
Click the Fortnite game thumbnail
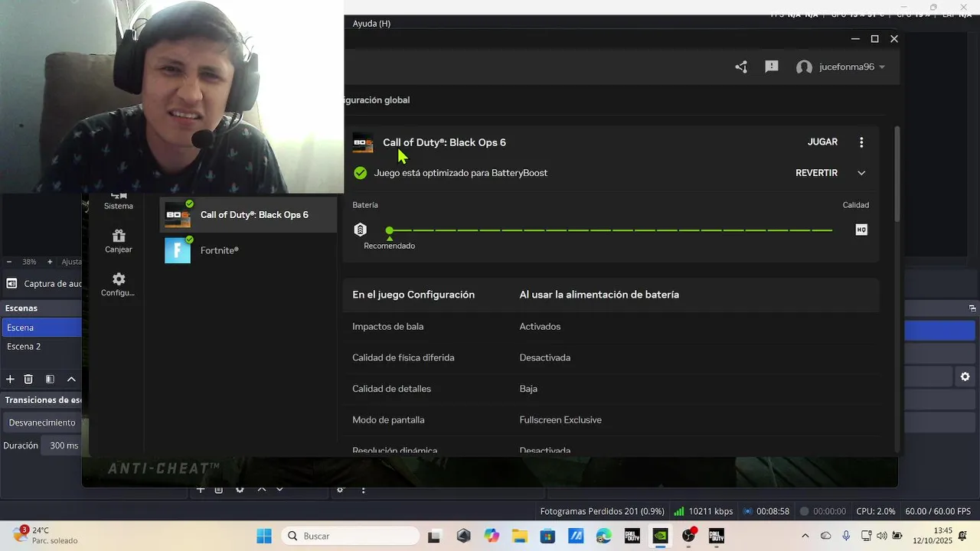coord(178,250)
